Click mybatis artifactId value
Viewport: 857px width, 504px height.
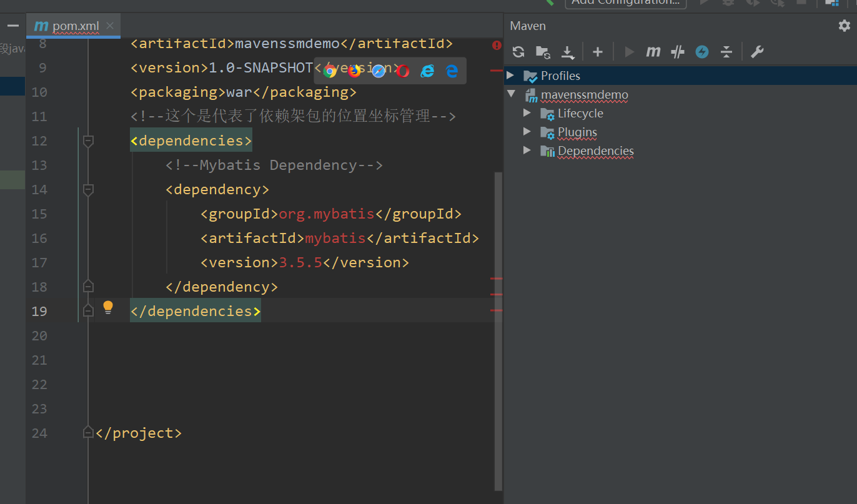tap(335, 239)
